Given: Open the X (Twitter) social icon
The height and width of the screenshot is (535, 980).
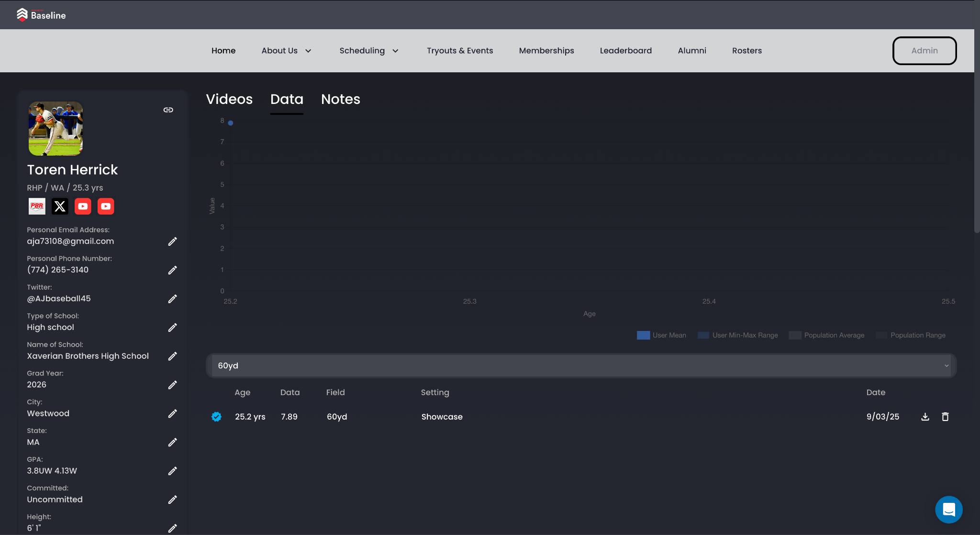Looking at the screenshot, I should pyautogui.click(x=60, y=206).
